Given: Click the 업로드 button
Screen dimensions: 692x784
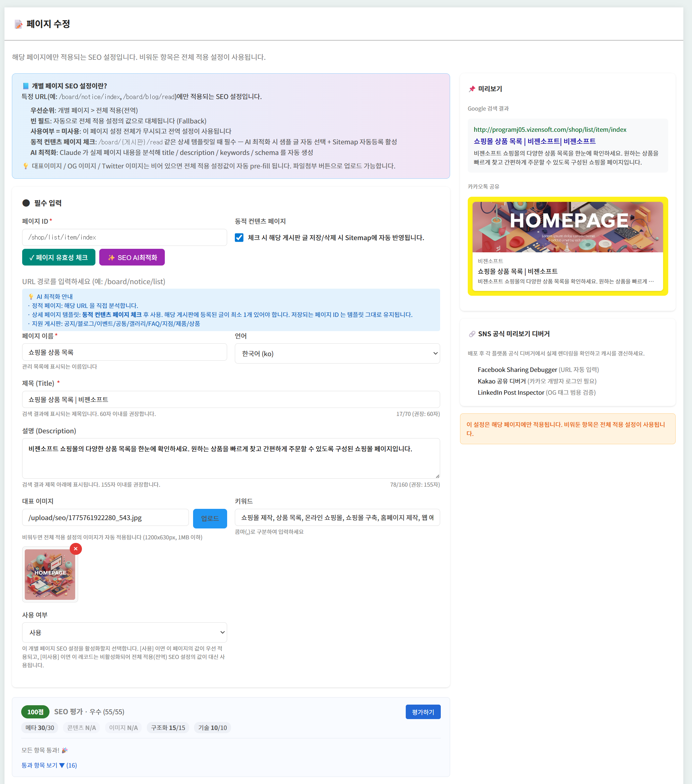Looking at the screenshot, I should pyautogui.click(x=210, y=518).
